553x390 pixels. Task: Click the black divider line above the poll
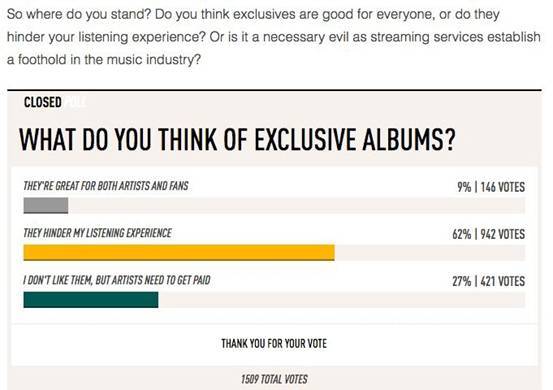pyautogui.click(x=274, y=90)
